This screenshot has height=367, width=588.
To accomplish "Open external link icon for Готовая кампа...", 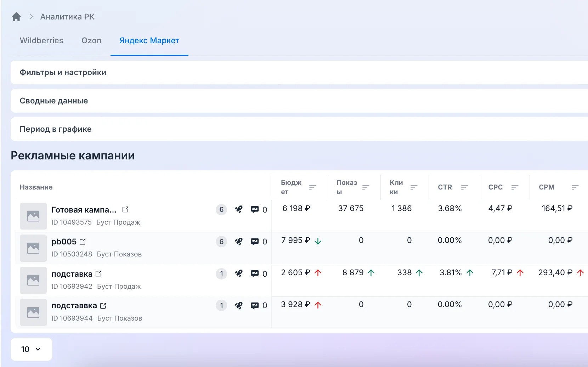I will tap(125, 209).
